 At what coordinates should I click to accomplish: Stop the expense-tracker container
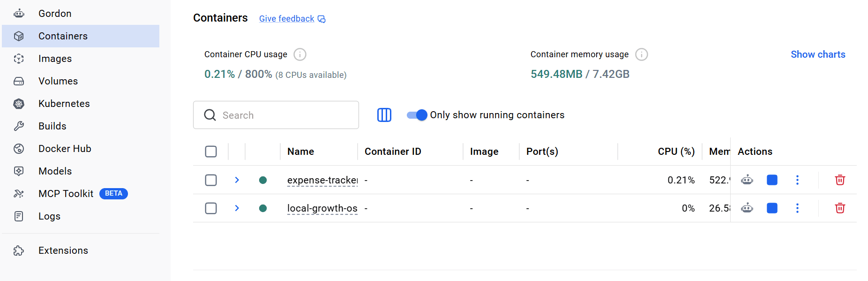(772, 180)
